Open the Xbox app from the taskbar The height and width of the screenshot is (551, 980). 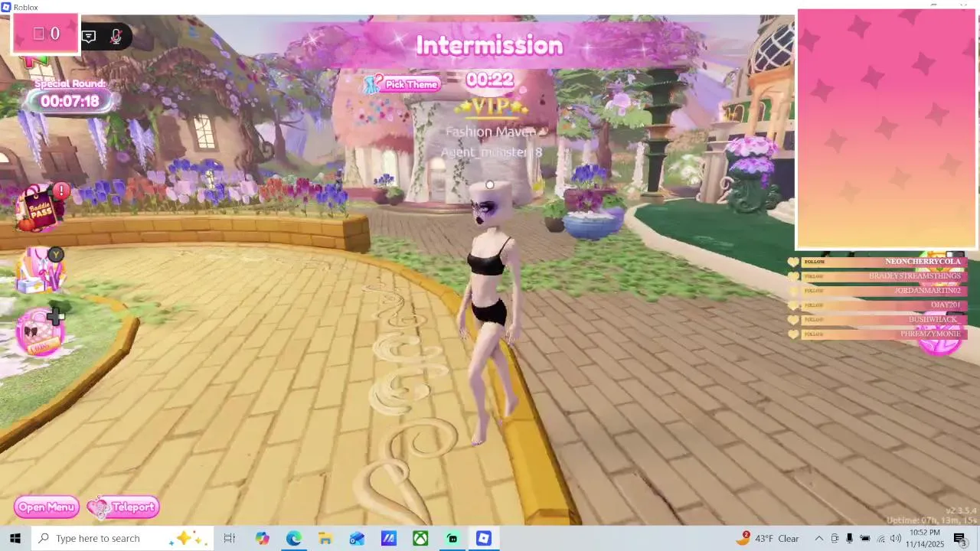(420, 539)
